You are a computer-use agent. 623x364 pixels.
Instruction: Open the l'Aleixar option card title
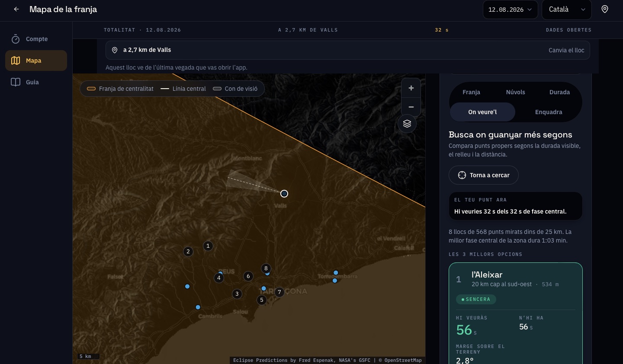pos(487,275)
